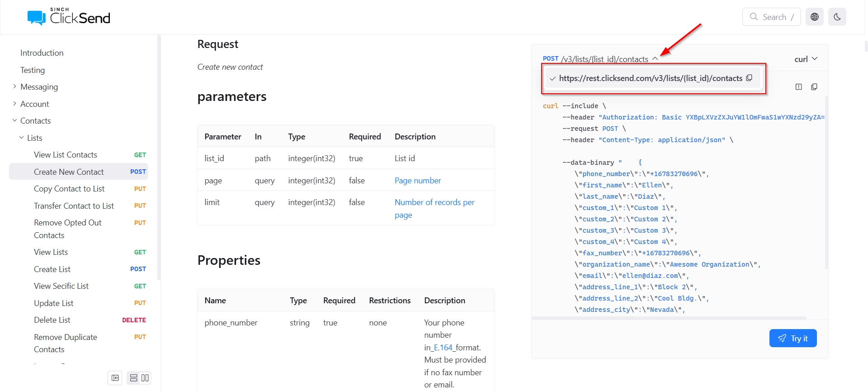Click the email ellen@diaz.com line
The width and height of the screenshot is (868, 392).
[632, 276]
